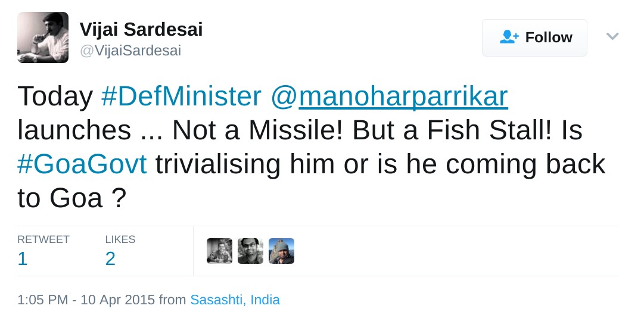
Task: Click the LIKES label
Action: 120,239
